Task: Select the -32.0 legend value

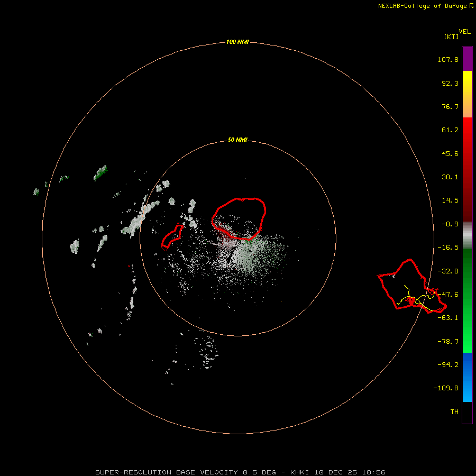Action: click(x=448, y=271)
